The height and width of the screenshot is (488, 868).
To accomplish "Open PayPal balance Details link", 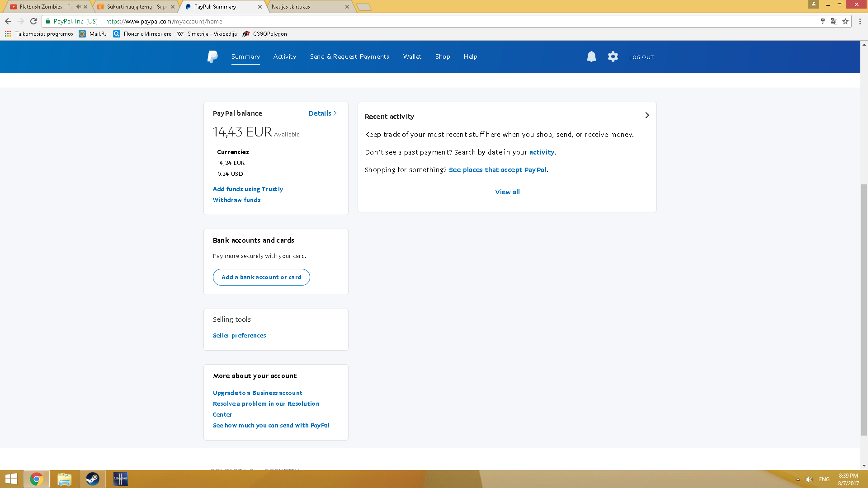I will tap(323, 113).
